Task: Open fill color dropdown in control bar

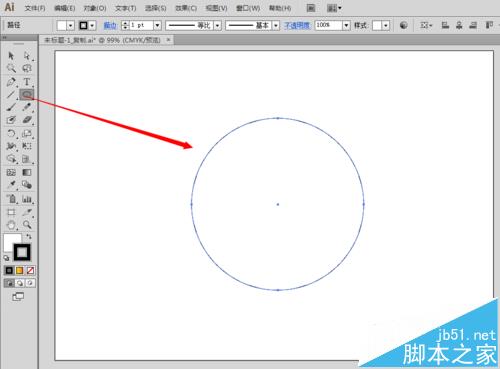Action: 70,25
